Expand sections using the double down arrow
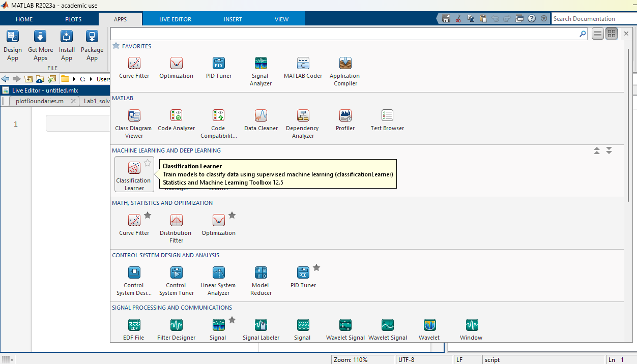The width and height of the screenshot is (637, 364). click(609, 151)
